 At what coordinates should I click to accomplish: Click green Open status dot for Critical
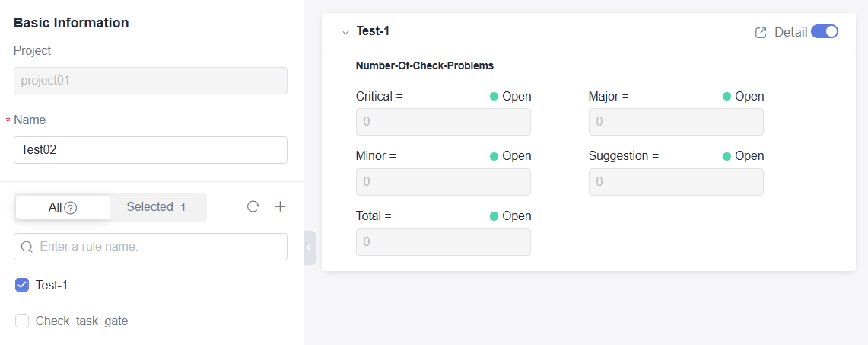point(494,97)
